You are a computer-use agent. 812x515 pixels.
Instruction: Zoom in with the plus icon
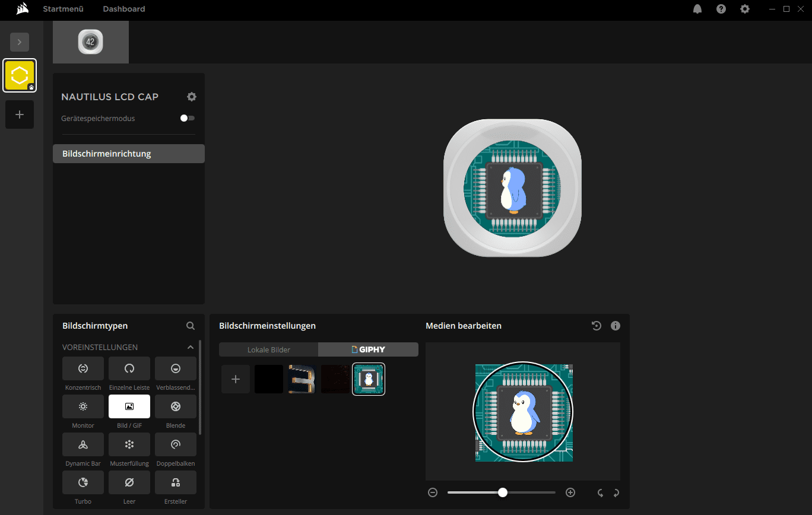point(570,492)
